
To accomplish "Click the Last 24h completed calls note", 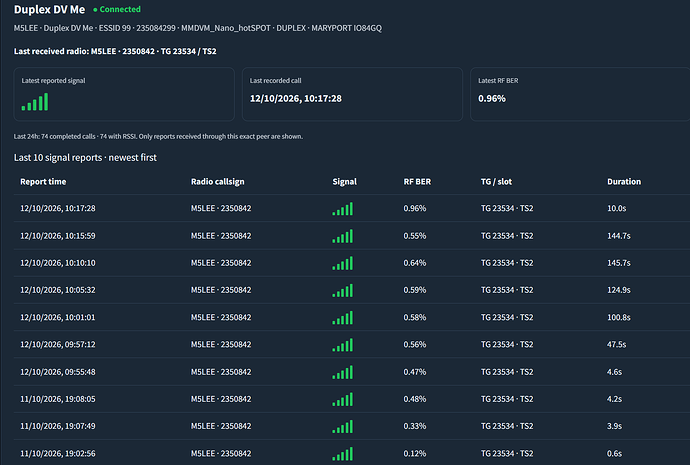I will click(x=158, y=136).
